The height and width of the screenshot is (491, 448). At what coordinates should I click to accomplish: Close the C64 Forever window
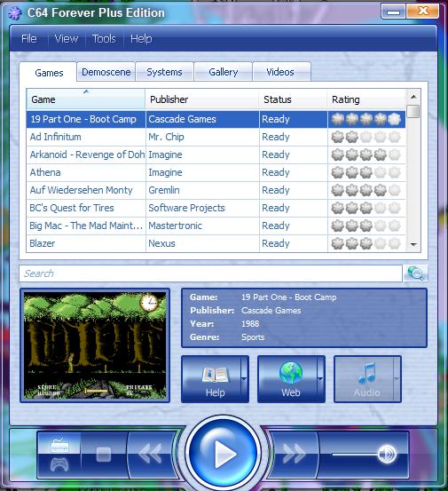(423, 12)
